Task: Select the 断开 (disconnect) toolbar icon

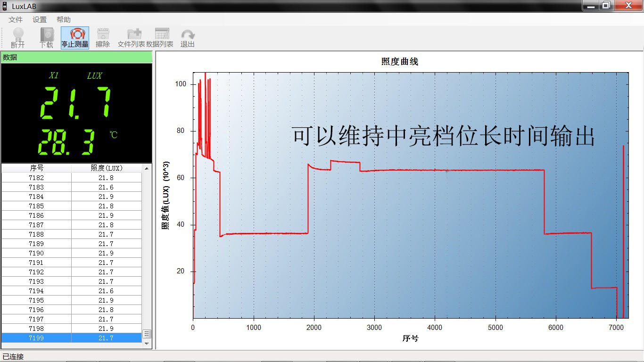Action: (17, 37)
